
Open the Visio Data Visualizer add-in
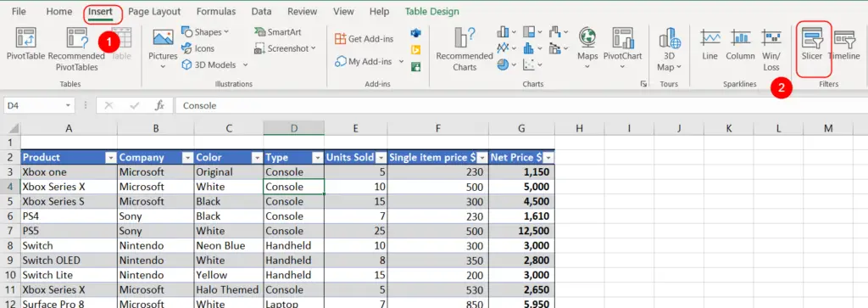point(415,33)
